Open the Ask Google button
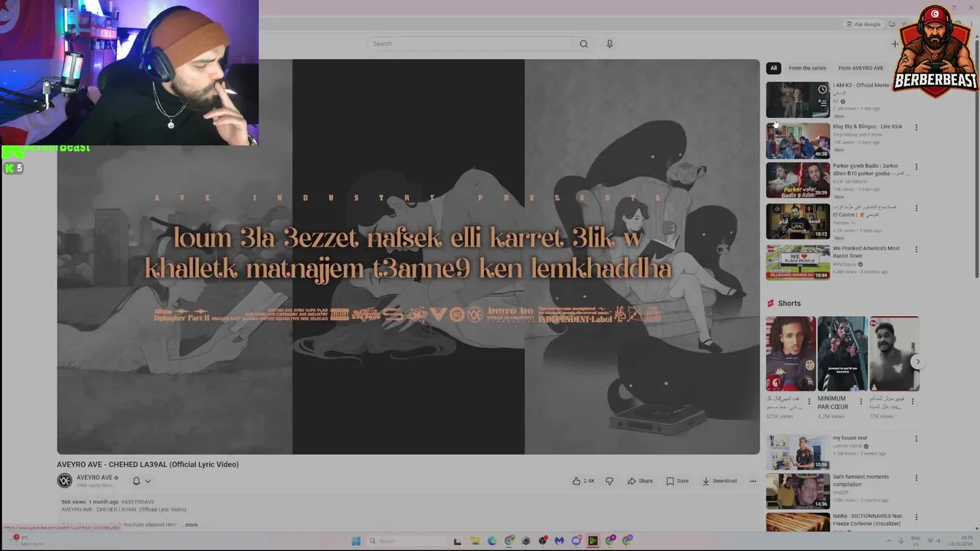The width and height of the screenshot is (980, 551). 864,24
